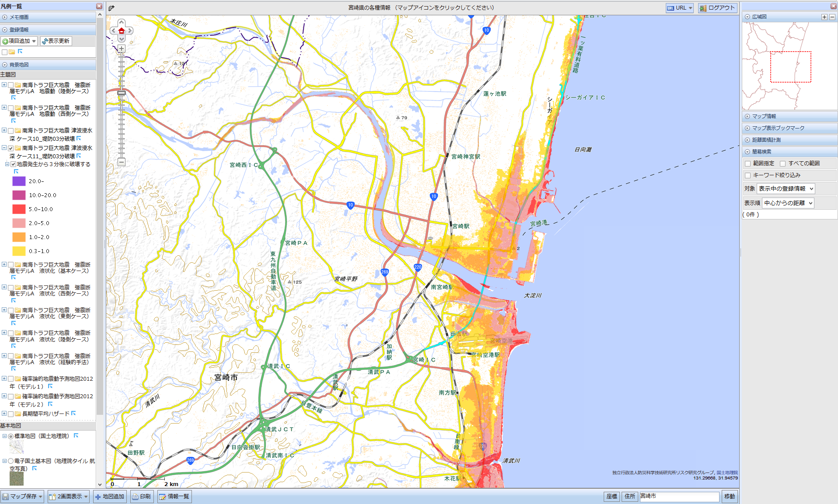838x504 pixels.
Task: Click the Print (印刷) button
Action: tap(142, 497)
